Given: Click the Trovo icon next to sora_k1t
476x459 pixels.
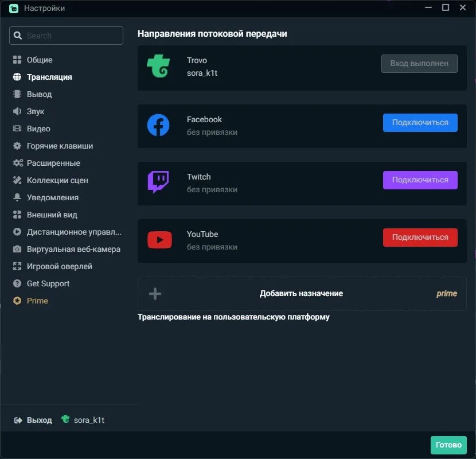Looking at the screenshot, I should (x=65, y=419).
